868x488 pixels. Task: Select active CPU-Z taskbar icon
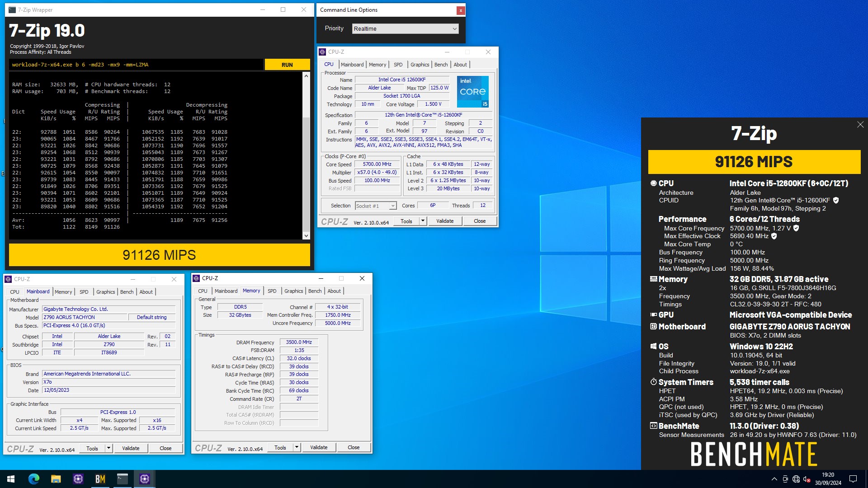point(145,479)
